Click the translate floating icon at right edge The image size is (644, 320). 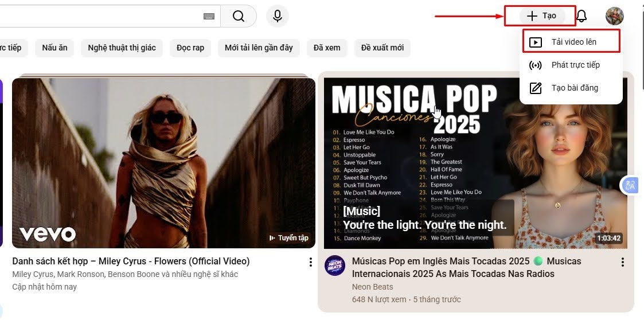coord(630,185)
